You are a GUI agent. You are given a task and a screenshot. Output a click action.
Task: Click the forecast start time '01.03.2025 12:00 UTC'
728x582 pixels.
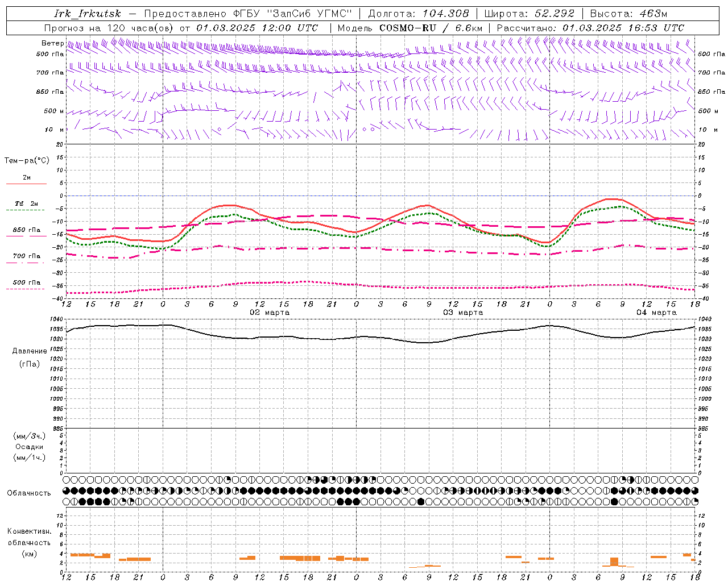coord(257,28)
